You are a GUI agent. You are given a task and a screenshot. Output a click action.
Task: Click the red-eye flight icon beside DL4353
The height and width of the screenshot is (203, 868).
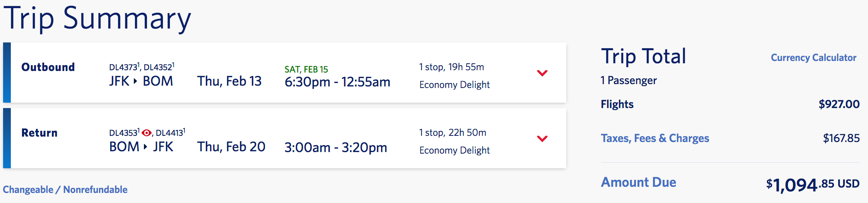click(147, 133)
